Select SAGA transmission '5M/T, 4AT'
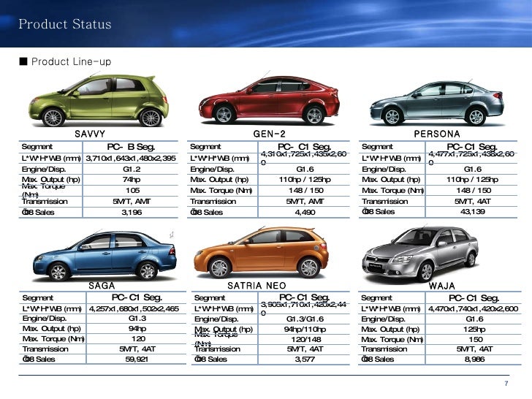 [x=137, y=349]
